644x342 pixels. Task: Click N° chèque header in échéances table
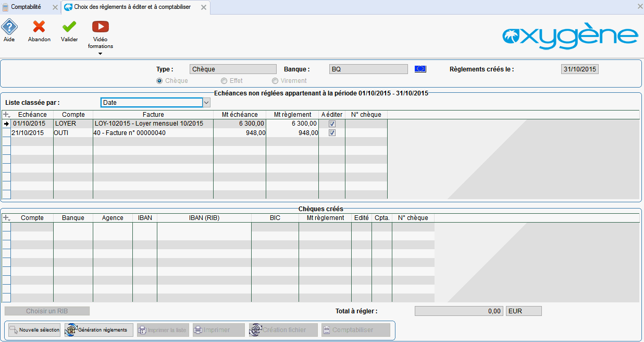[x=366, y=115]
